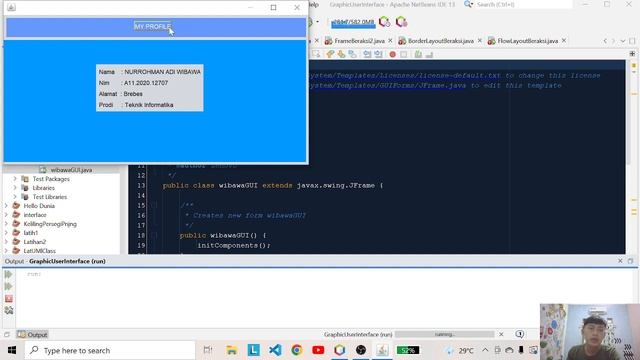Click the MY PROFILE label in the running form

[153, 27]
